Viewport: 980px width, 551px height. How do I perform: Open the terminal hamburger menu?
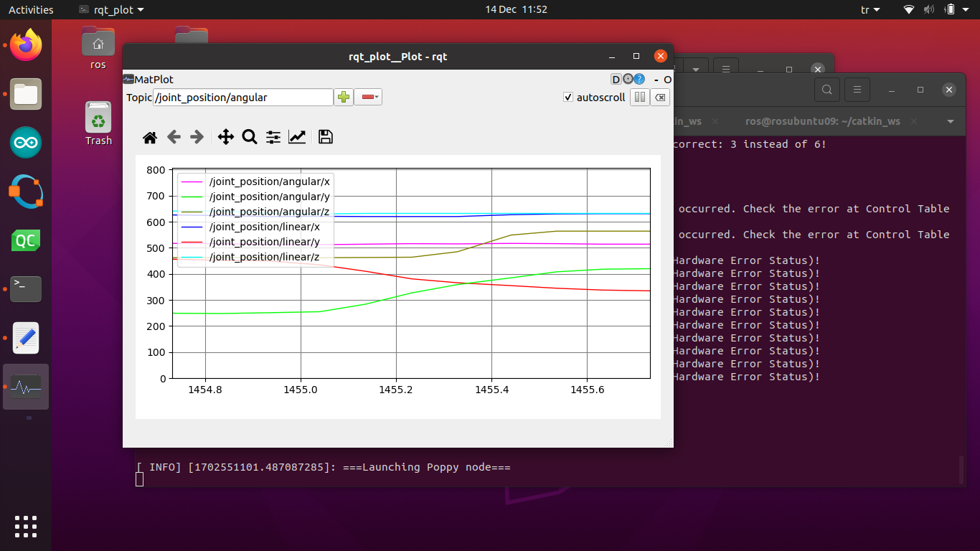(856, 90)
